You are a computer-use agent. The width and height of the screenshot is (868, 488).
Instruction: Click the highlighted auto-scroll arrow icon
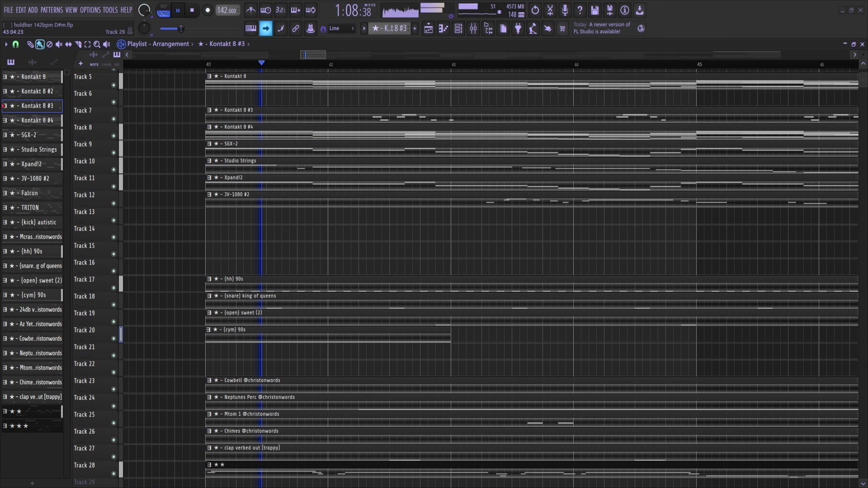(x=265, y=28)
